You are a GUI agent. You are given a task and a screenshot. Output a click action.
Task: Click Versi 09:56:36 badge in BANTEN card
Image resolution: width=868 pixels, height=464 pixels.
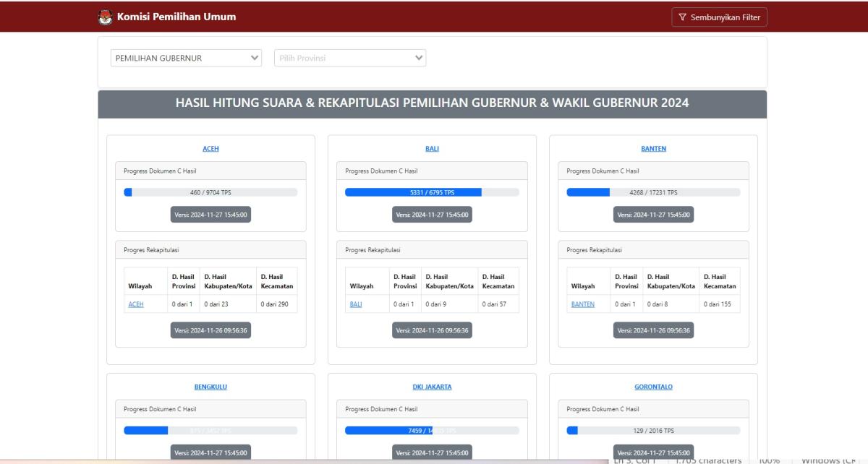coord(653,330)
